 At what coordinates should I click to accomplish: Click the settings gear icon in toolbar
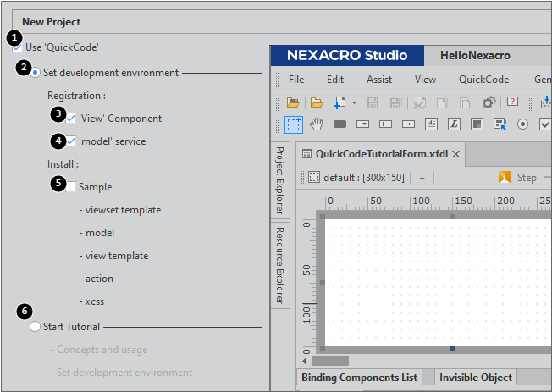point(489,102)
